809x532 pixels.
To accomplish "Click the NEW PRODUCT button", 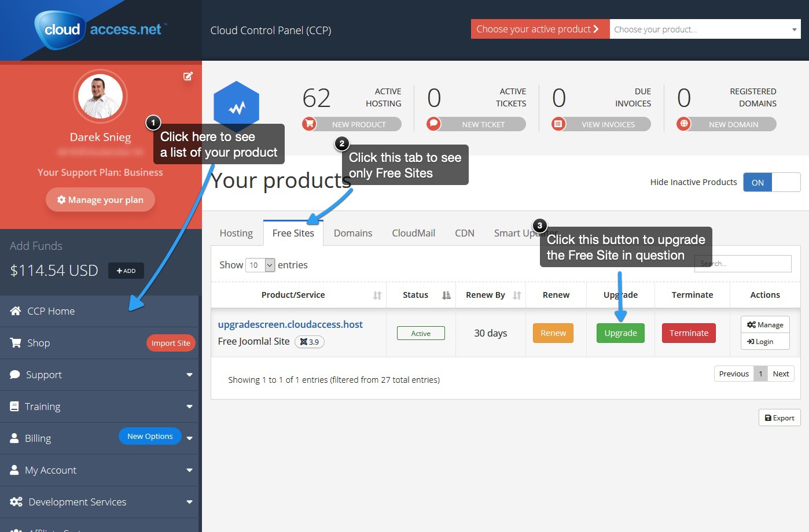I will 352,124.
